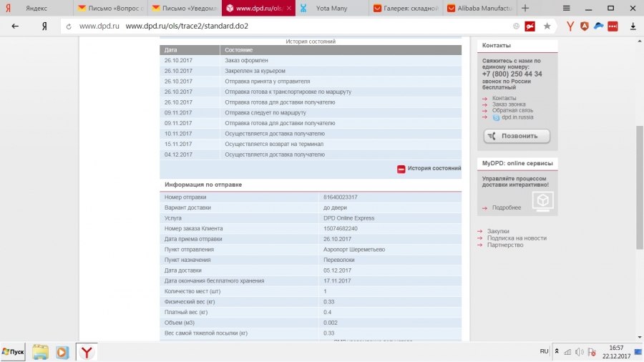The image size is (644, 362).
Task: Open the protection globe icon in the address bar
Action: [516, 26]
